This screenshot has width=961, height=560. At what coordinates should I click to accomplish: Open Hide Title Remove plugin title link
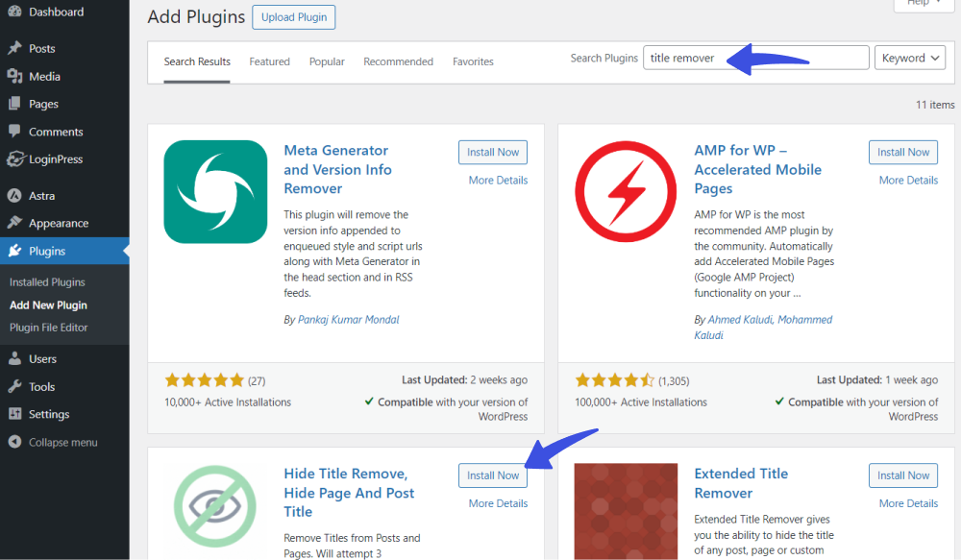(x=349, y=493)
